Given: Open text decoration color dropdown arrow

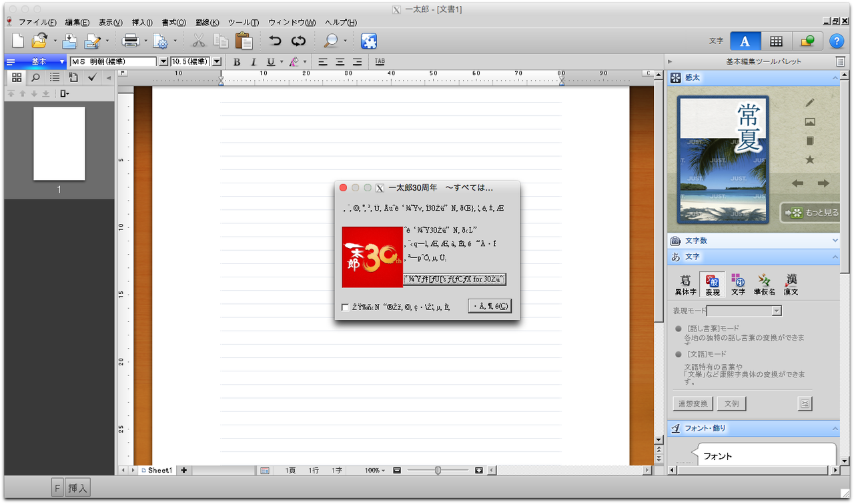Looking at the screenshot, I should click(305, 62).
